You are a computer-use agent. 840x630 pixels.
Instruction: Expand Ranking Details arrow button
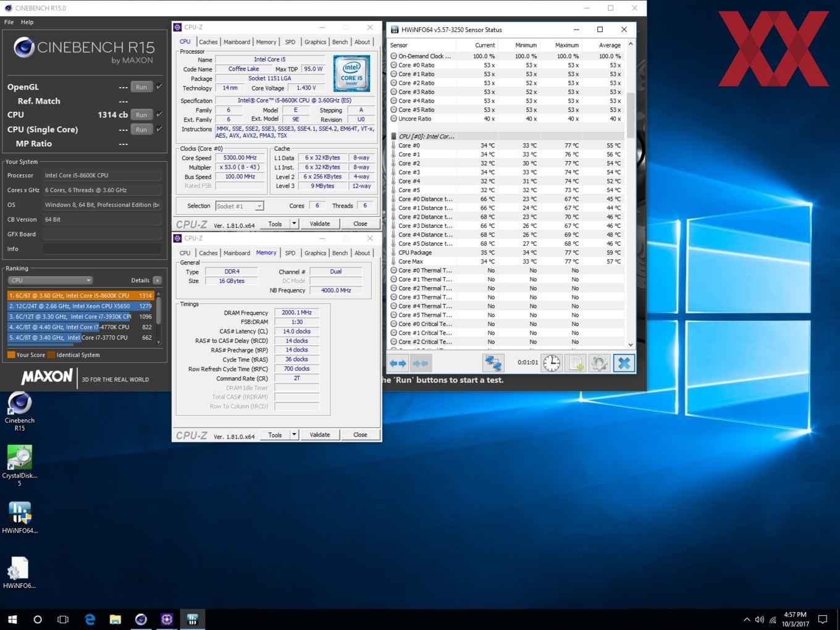(x=157, y=280)
